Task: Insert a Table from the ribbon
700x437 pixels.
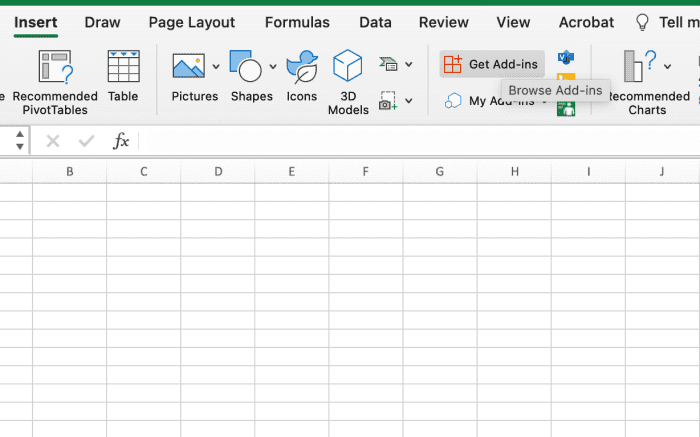Action: pos(124,66)
